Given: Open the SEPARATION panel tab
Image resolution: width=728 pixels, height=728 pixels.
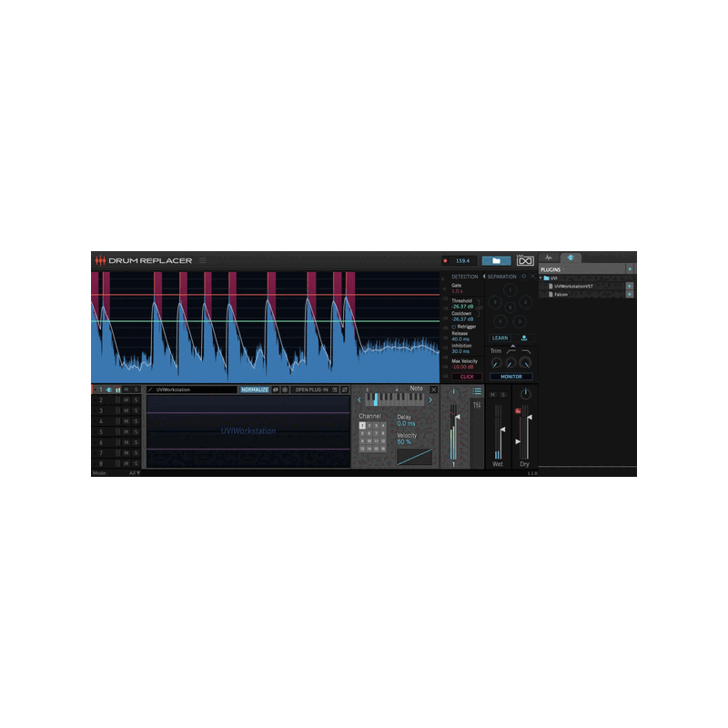Looking at the screenshot, I should pyautogui.click(x=501, y=277).
